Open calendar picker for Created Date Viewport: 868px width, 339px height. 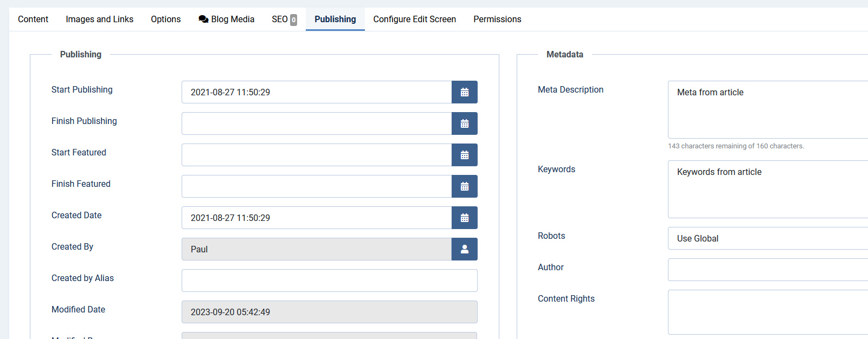(x=464, y=218)
